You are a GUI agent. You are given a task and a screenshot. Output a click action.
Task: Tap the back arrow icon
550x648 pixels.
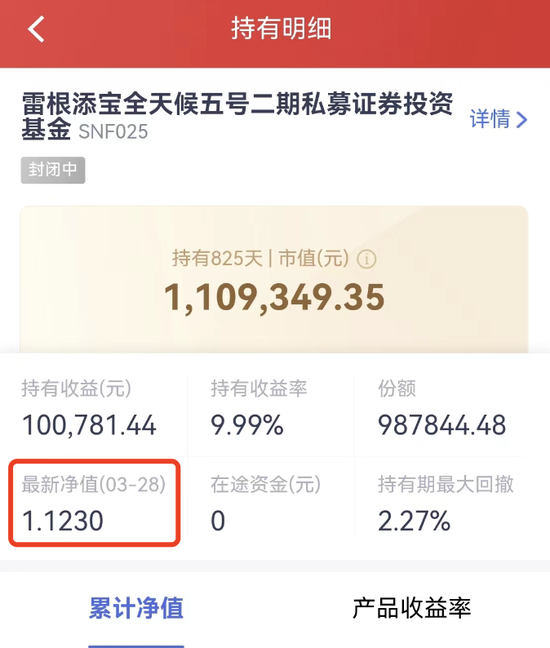[x=36, y=29]
